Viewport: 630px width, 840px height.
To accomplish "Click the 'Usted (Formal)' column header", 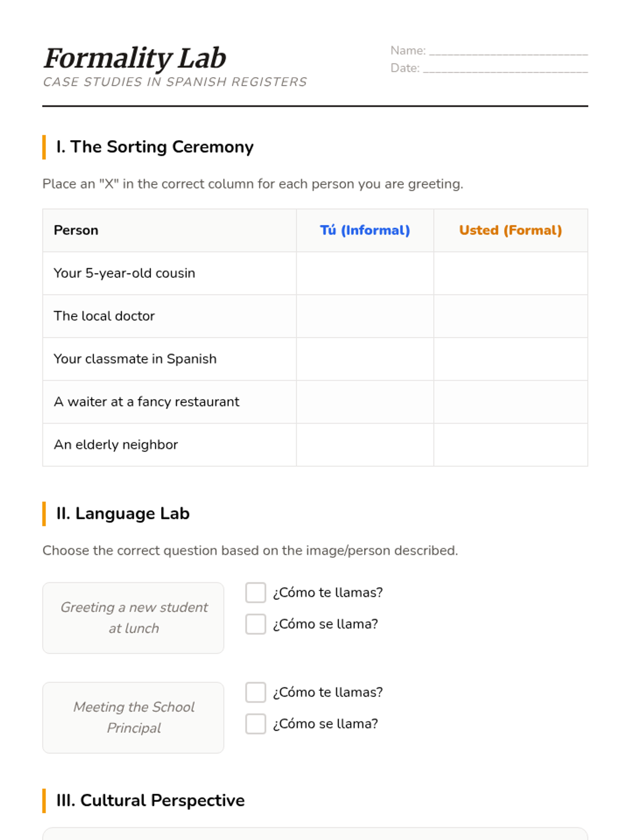I will click(510, 230).
